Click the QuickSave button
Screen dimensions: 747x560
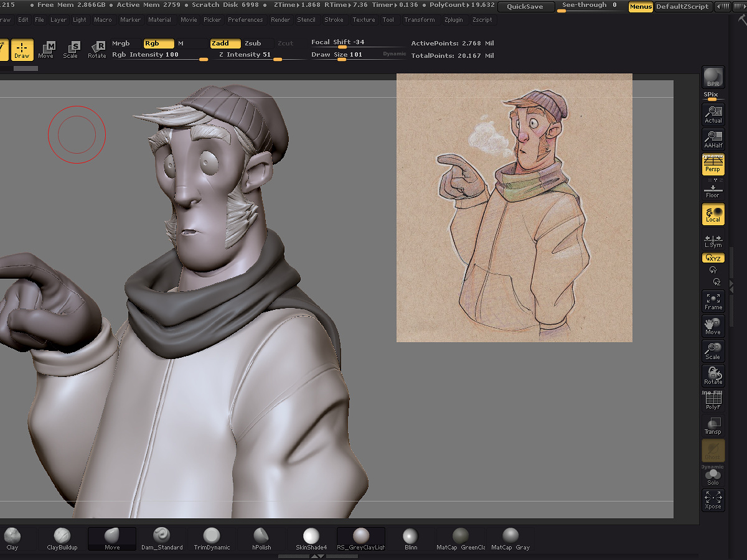pos(525,7)
